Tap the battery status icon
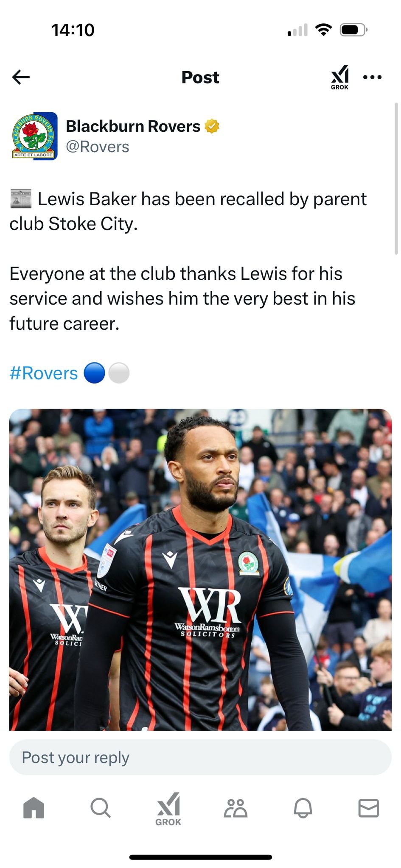This screenshot has height=868, width=401. coord(353,30)
